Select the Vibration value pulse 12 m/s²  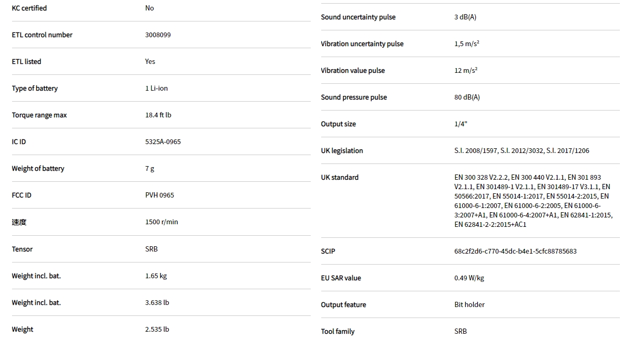point(466,71)
